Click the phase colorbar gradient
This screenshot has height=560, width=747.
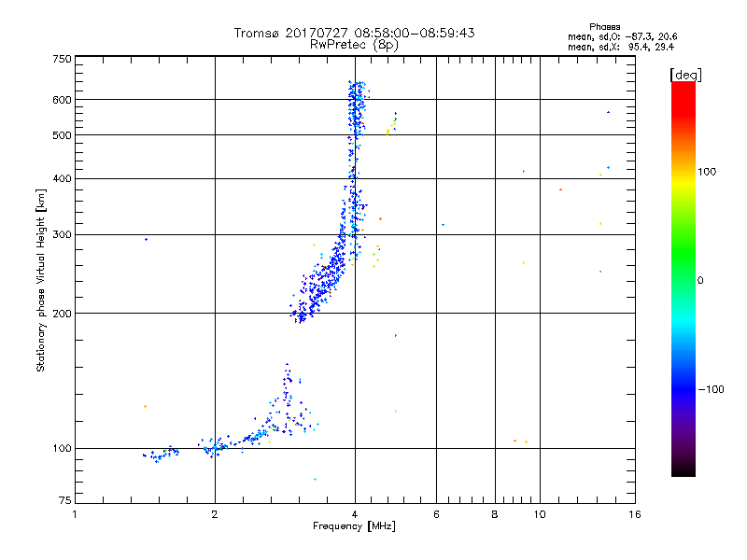coord(684,278)
